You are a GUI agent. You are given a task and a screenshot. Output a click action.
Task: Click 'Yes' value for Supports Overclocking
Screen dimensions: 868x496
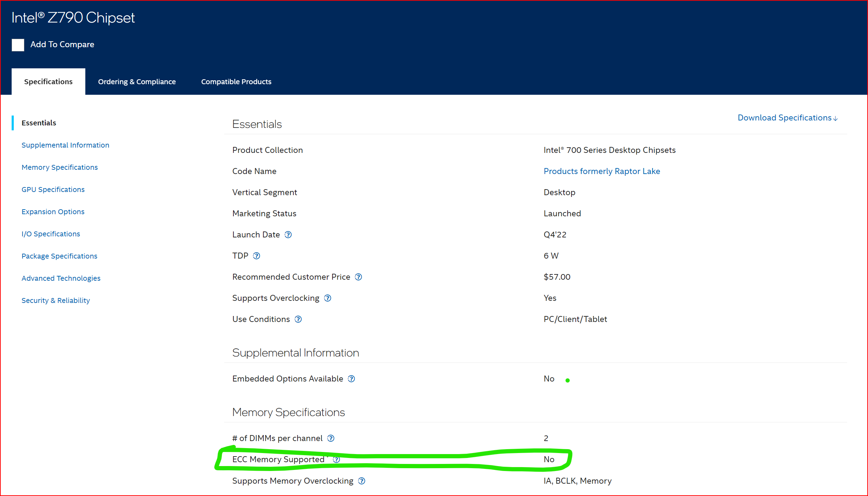point(550,298)
